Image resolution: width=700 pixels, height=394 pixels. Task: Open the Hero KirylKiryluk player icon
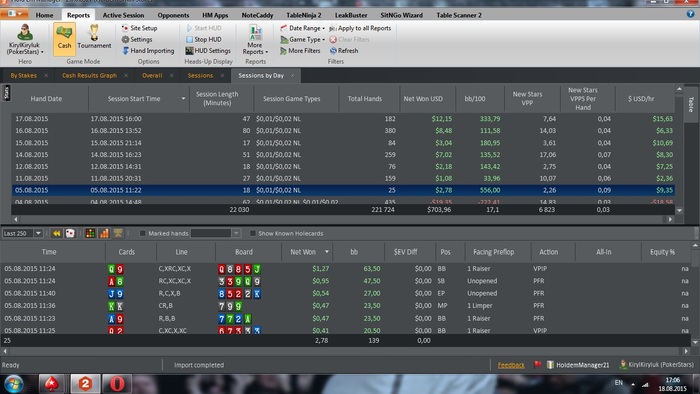point(25,39)
